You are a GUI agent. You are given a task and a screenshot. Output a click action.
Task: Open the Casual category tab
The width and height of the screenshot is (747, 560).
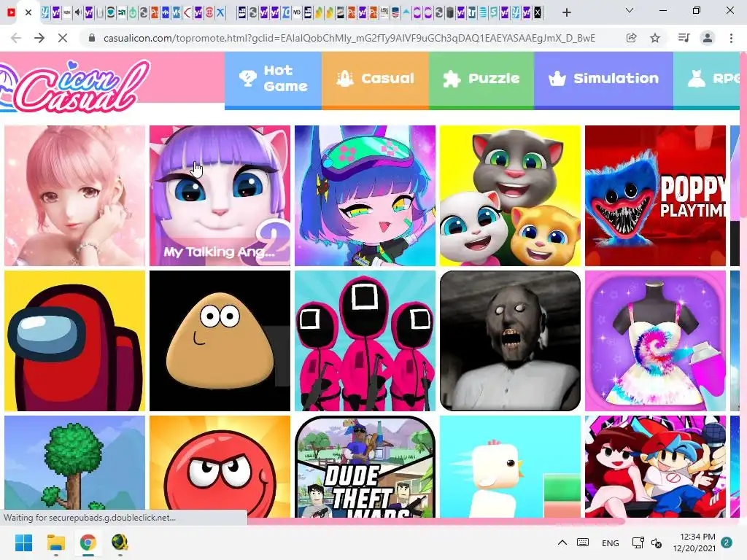[376, 79]
